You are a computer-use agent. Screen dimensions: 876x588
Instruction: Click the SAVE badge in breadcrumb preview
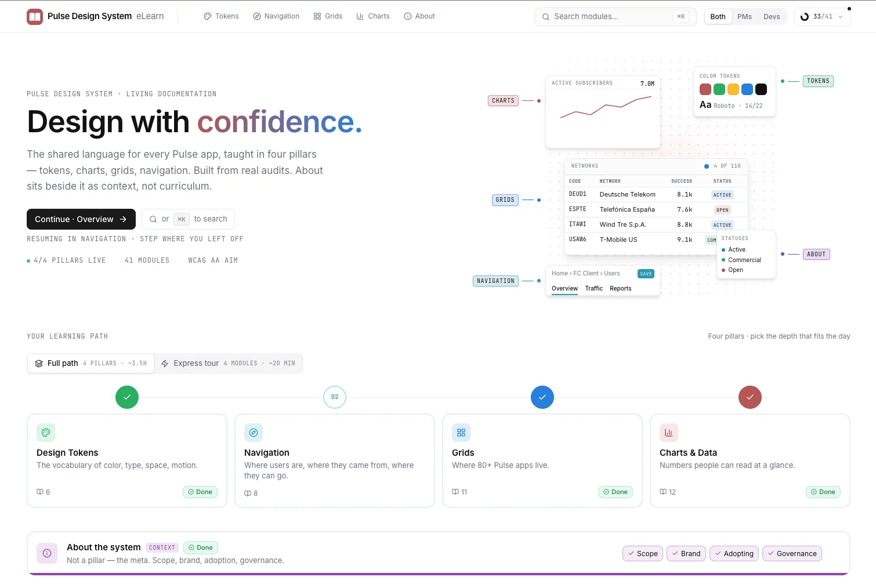[x=646, y=274]
